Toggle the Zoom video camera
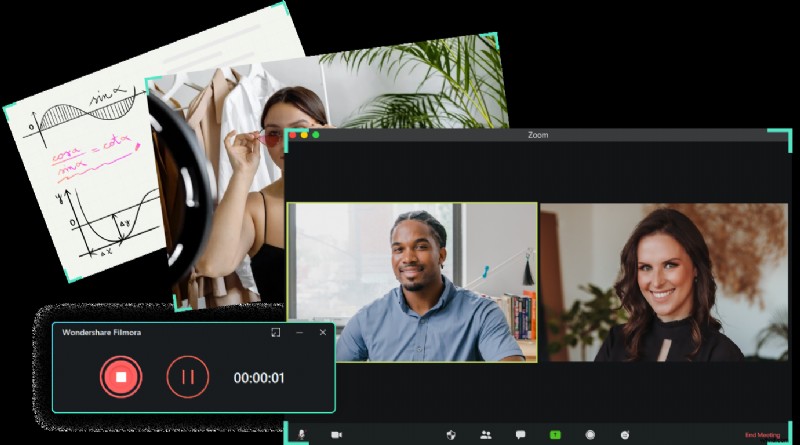Screen dimensions: 800x445 click(x=337, y=435)
